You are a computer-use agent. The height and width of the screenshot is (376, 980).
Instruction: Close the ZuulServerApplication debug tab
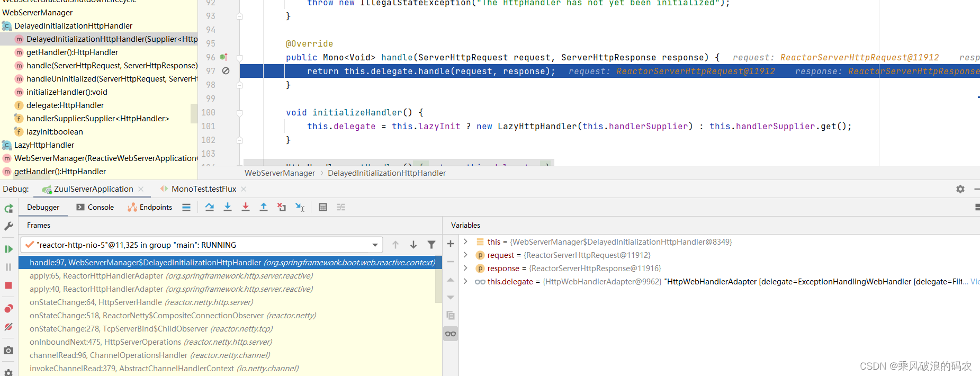coord(141,189)
